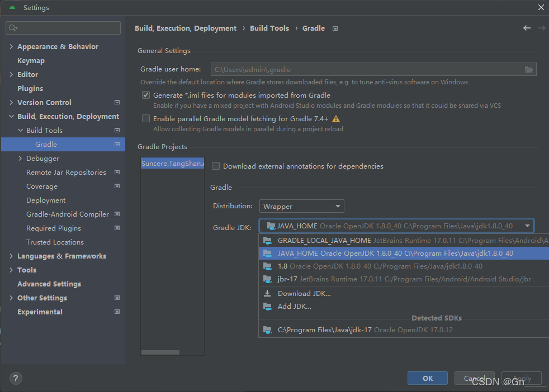Click the Gradle JDK combo box arrow
The image size is (549, 392).
(527, 226)
